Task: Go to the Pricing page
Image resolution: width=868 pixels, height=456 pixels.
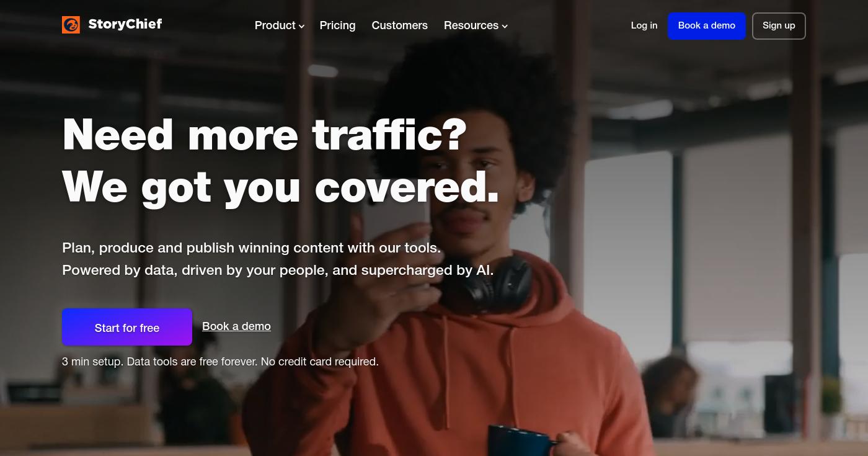Action: coord(337,25)
